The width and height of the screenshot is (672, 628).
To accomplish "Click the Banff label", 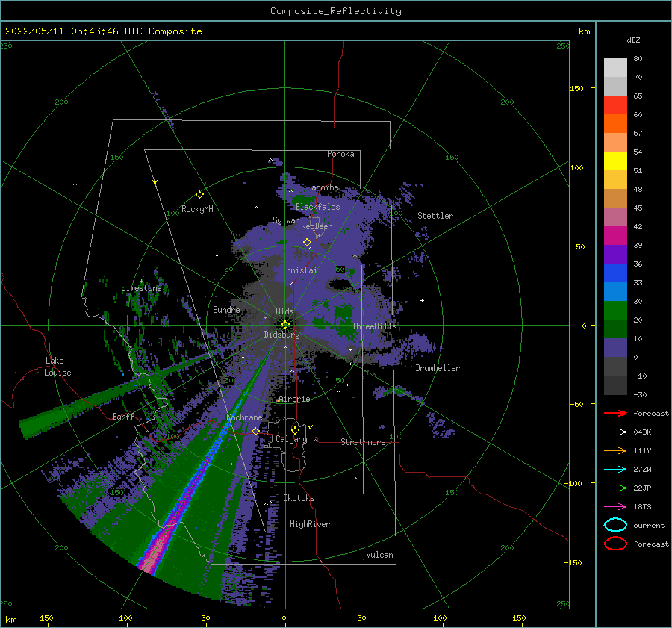I will coord(123,416).
